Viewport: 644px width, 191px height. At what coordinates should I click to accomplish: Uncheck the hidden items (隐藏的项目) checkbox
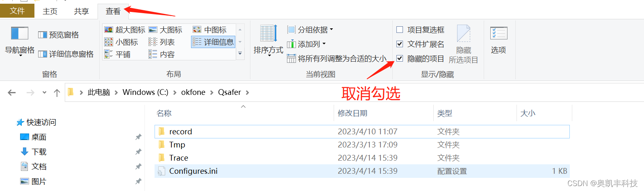(400, 58)
